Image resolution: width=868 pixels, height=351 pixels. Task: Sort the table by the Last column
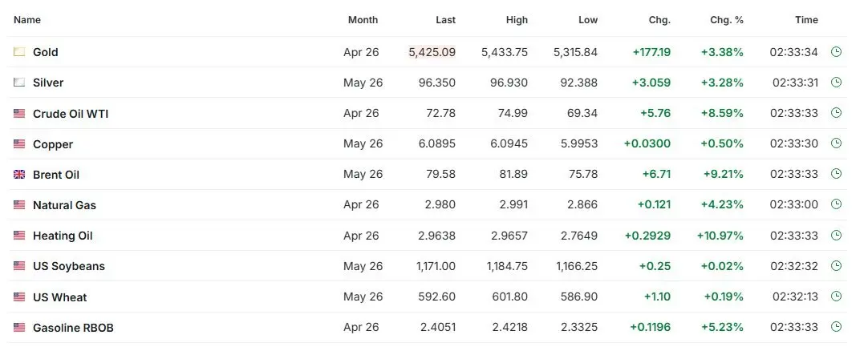445,20
